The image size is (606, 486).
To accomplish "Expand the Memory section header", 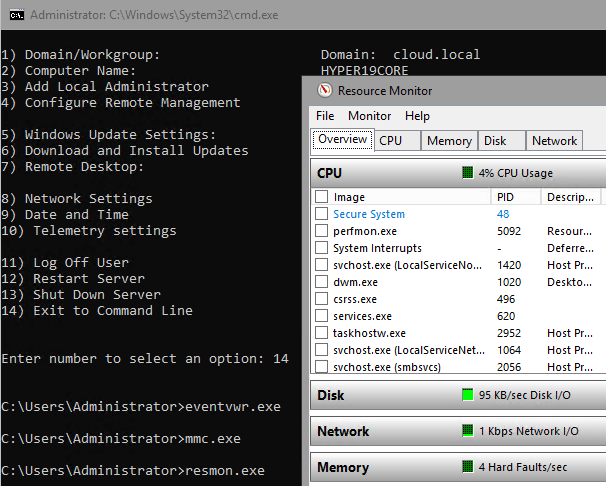I will (x=458, y=467).
